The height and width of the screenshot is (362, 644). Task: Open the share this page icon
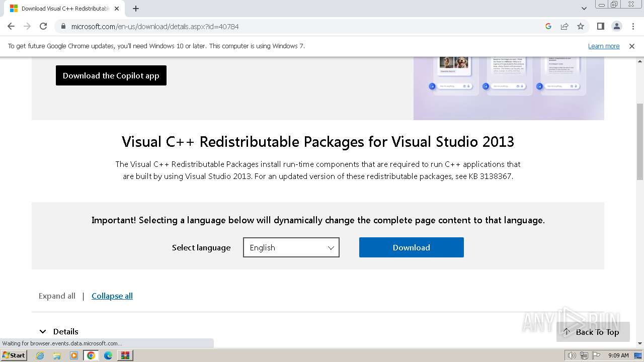point(565,26)
